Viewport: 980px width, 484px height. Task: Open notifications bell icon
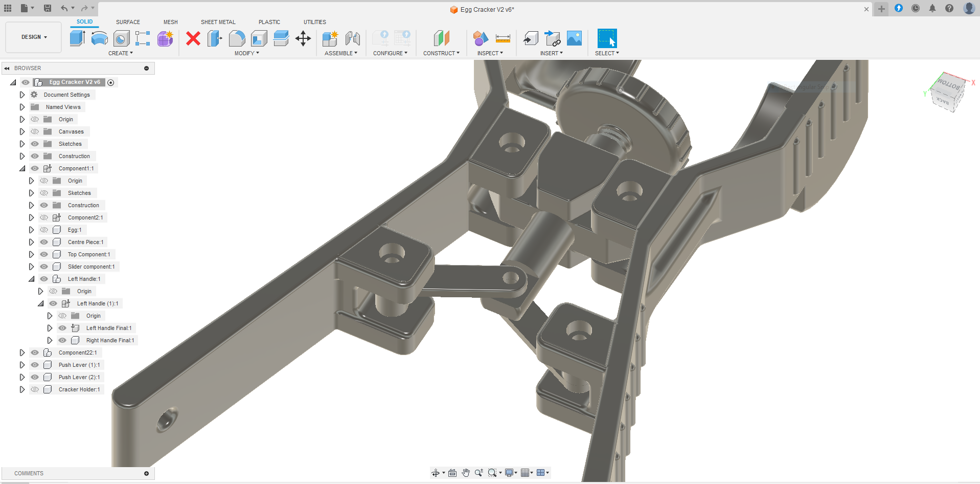point(932,8)
